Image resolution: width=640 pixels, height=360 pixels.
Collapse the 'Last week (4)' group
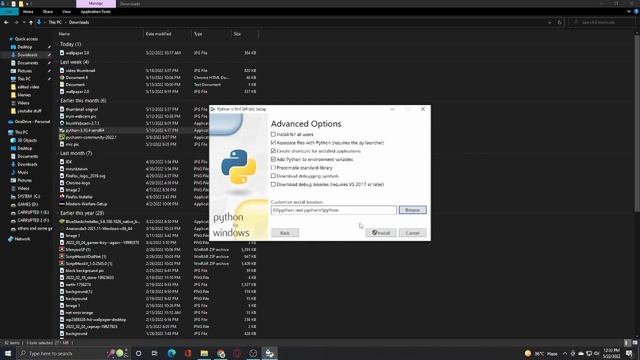tap(58, 62)
